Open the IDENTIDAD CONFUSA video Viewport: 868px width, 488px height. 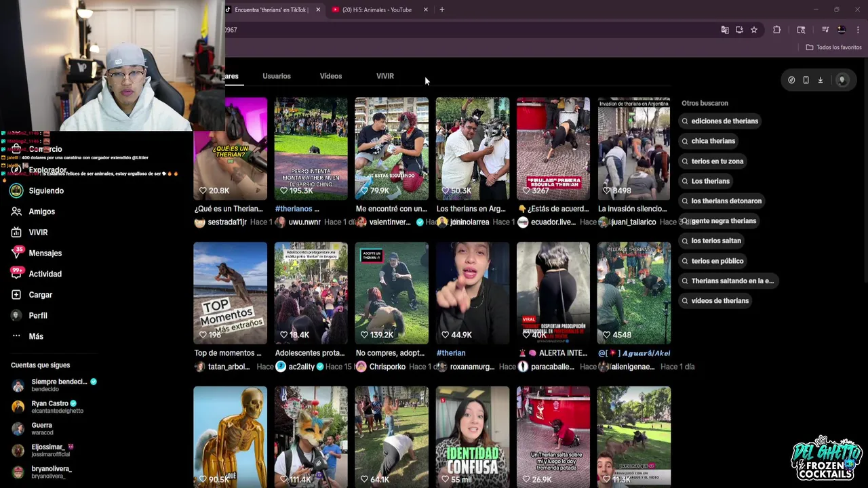pos(473,437)
